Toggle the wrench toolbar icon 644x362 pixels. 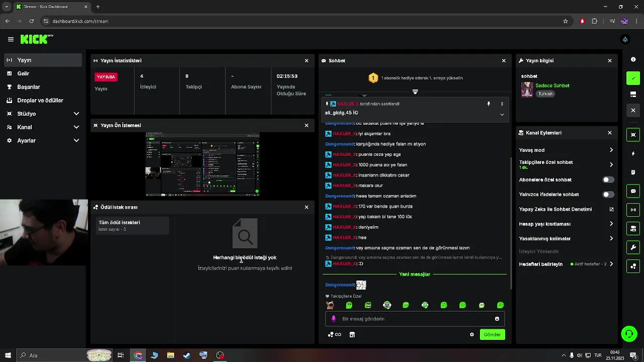[633, 247]
